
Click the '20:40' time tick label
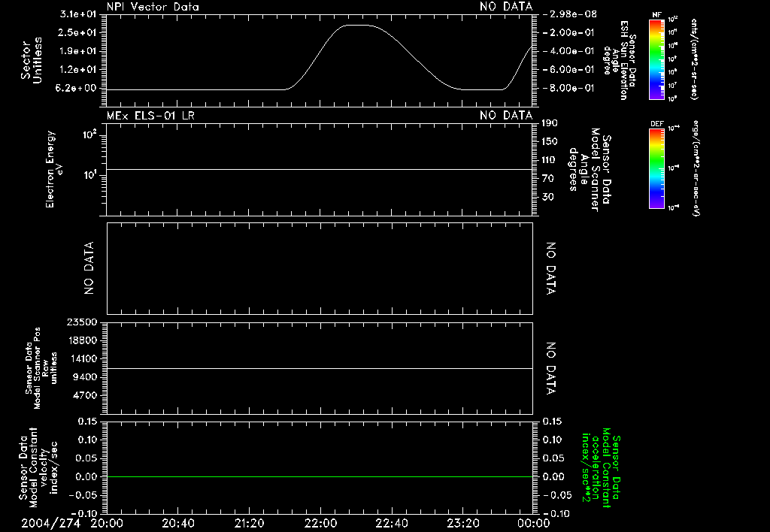click(178, 523)
